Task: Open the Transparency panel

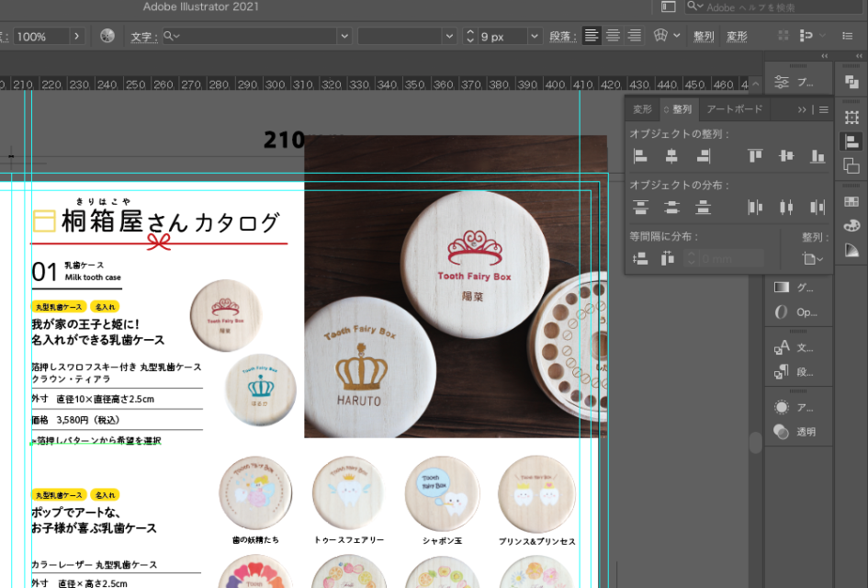Action: (x=795, y=432)
